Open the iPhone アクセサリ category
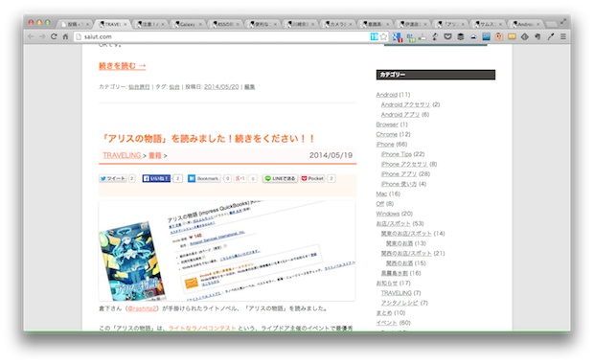The width and height of the screenshot is (594, 364). pos(404,164)
